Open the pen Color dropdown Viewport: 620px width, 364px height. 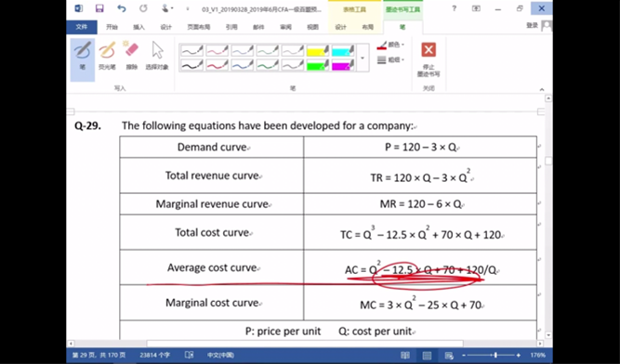point(390,45)
